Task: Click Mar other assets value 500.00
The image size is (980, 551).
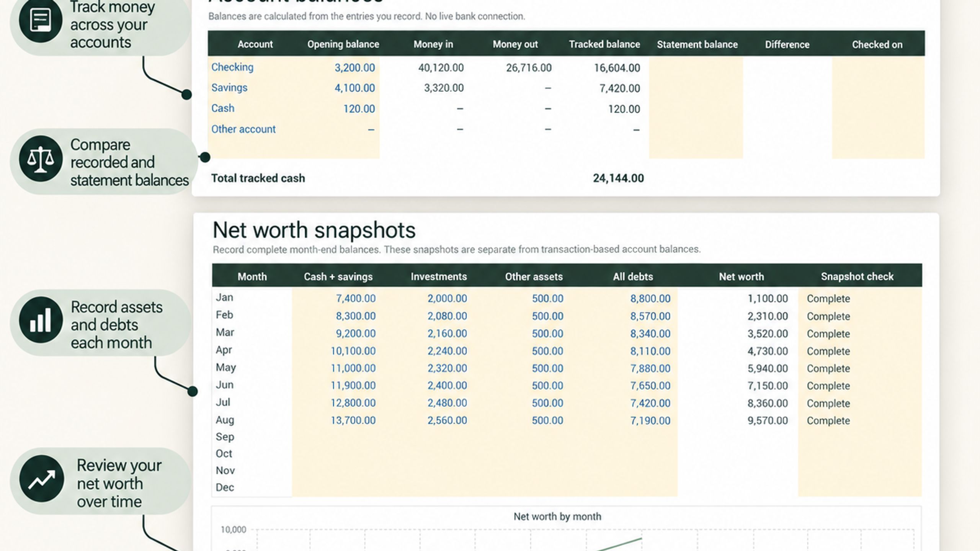Action: [x=547, y=334]
